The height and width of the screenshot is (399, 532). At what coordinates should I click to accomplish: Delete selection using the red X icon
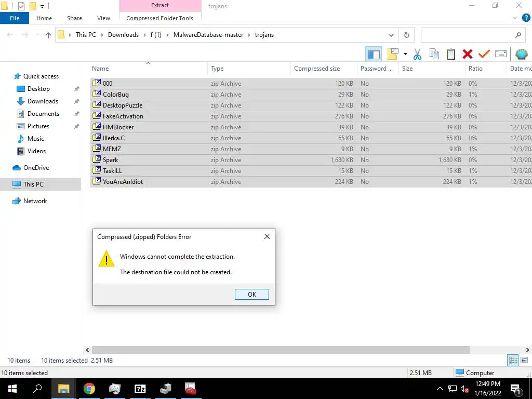(x=467, y=54)
